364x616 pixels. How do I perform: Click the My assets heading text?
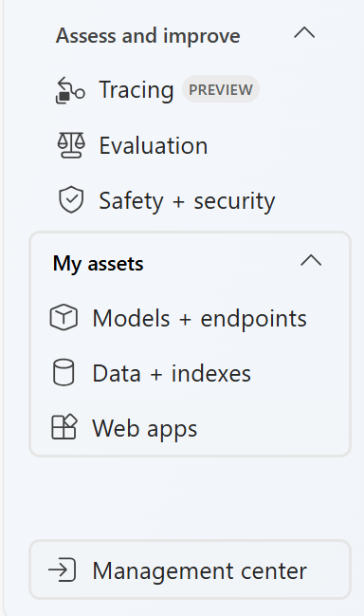coord(98,264)
